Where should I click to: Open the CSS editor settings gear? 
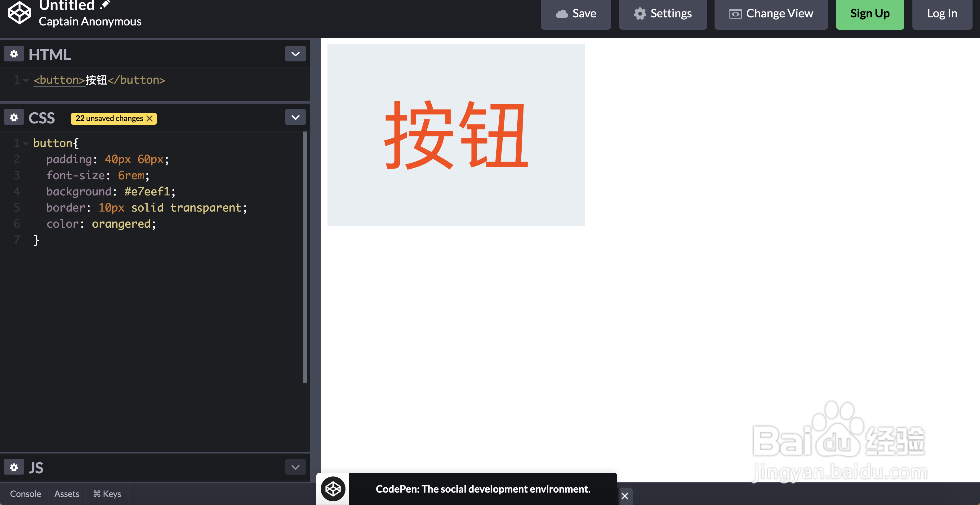click(14, 117)
